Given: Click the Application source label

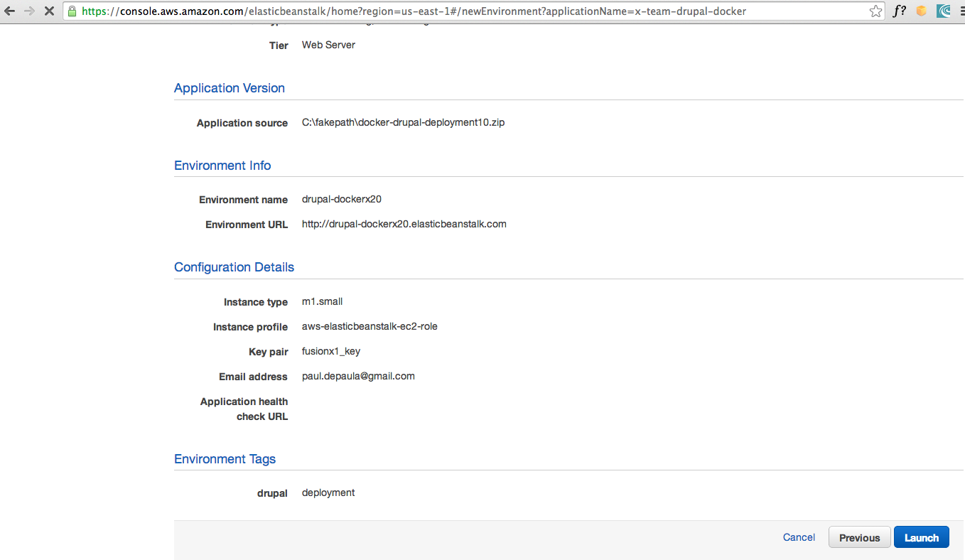Looking at the screenshot, I should coord(242,123).
